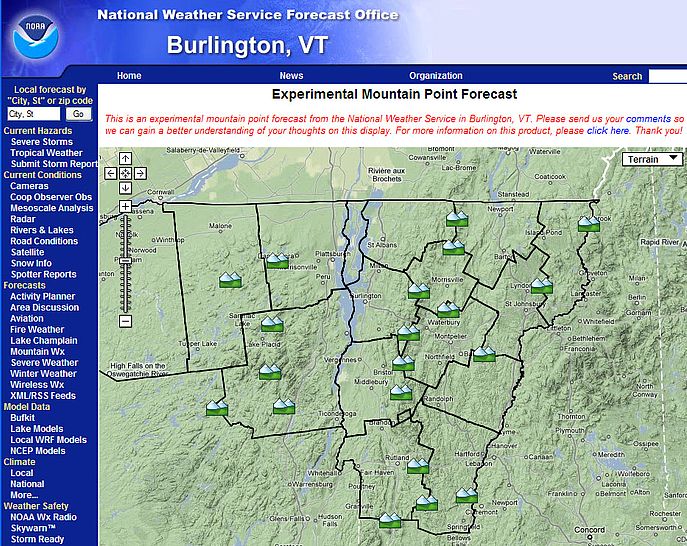Open Lake Champlain forecast link
Image resolution: width=687 pixels, height=546 pixels.
pos(44,340)
